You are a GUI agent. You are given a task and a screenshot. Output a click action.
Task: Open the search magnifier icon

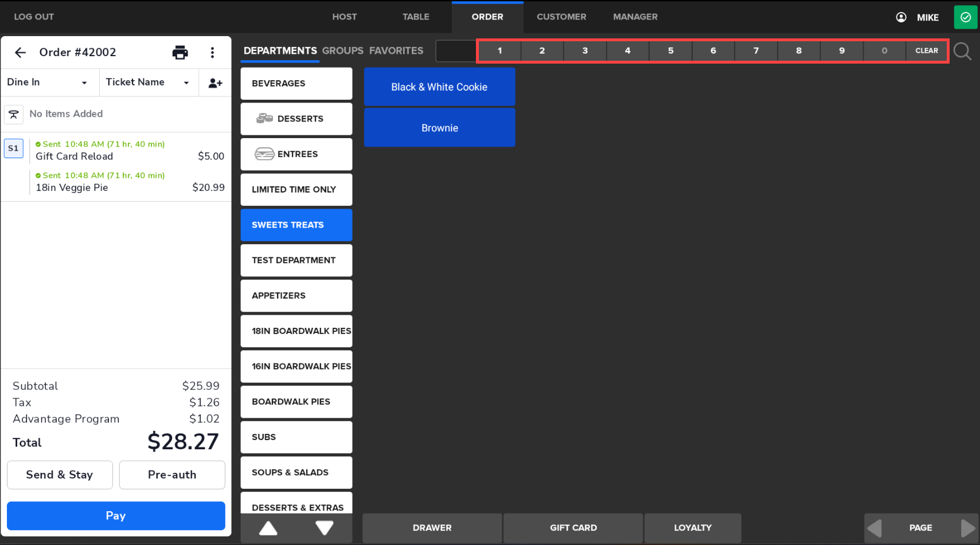[962, 52]
